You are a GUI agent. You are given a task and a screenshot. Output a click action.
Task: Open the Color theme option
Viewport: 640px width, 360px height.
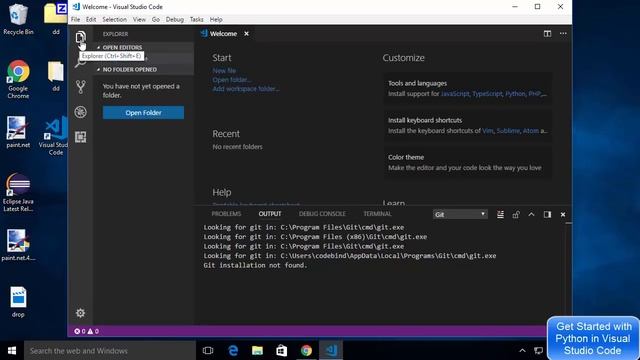coord(468,162)
